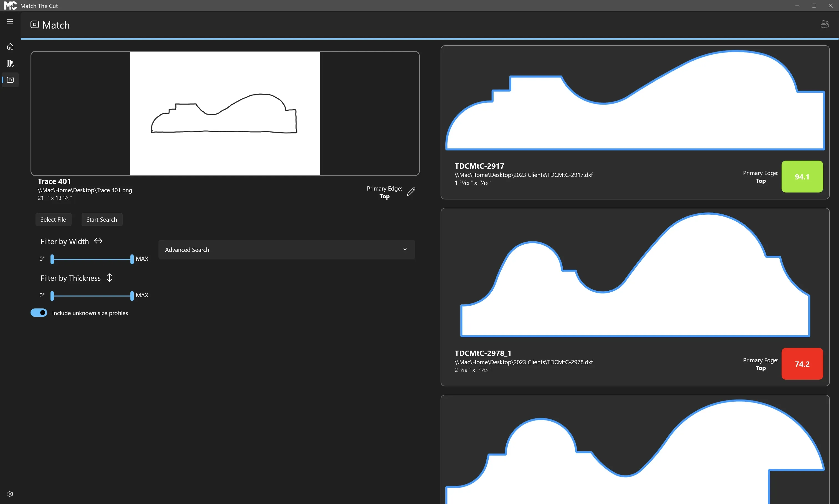
Task: Open the hamburger navigation menu
Action: click(10, 21)
